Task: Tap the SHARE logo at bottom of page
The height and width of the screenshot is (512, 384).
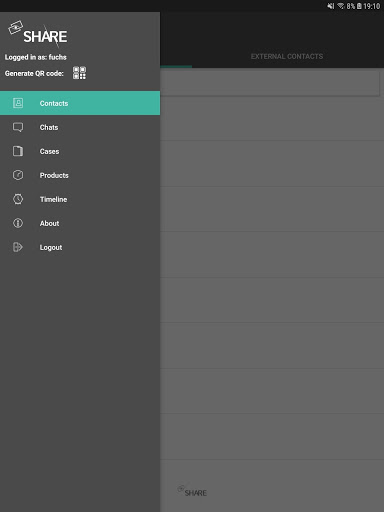Action: [x=192, y=491]
